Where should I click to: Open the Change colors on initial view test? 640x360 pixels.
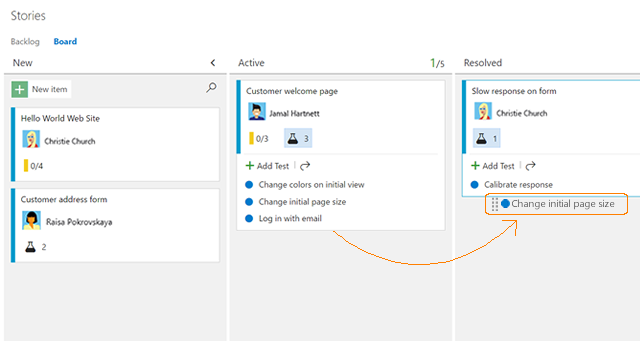tap(311, 185)
